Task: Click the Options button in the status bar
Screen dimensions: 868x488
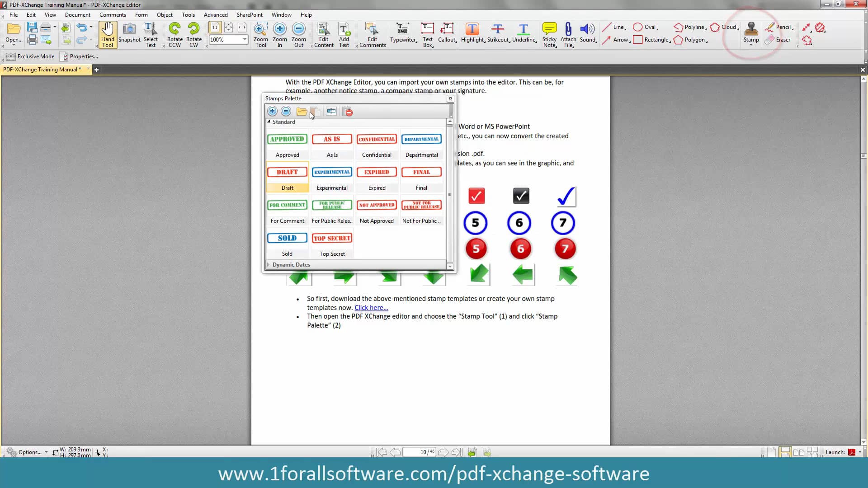Action: tap(28, 452)
